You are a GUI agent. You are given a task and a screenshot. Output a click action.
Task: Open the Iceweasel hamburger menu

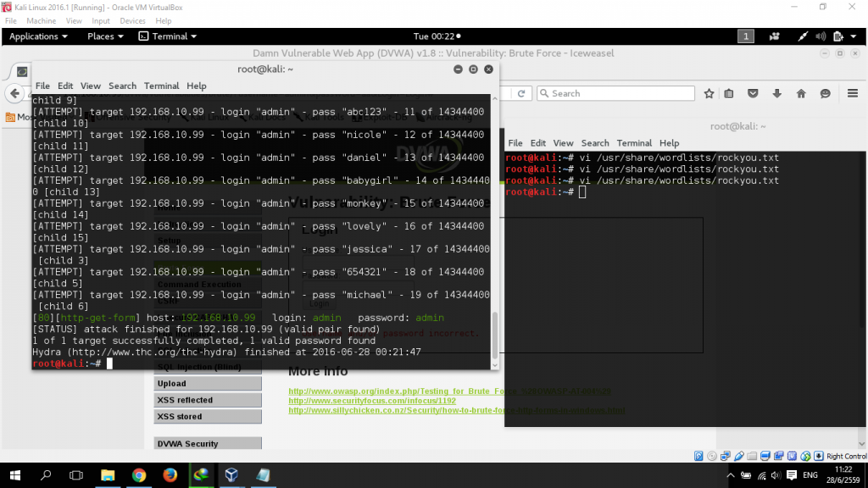coord(852,94)
